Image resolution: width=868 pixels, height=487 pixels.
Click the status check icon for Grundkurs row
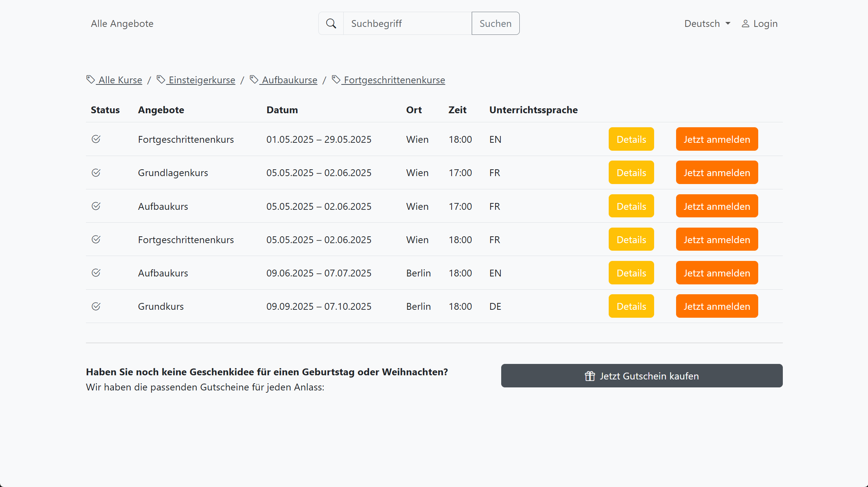coord(96,306)
